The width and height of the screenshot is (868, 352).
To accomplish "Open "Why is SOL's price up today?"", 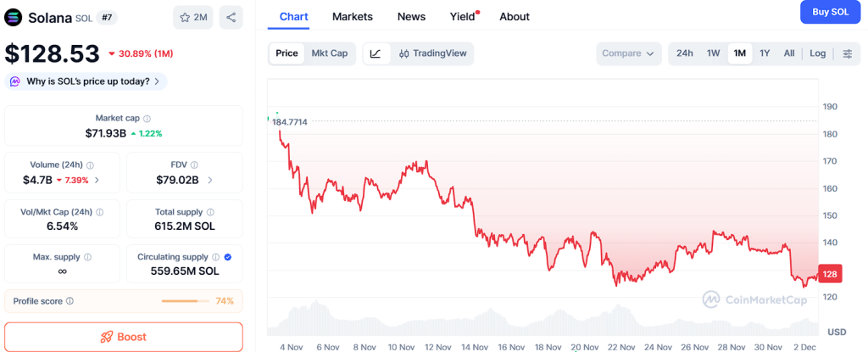I will click(x=87, y=81).
